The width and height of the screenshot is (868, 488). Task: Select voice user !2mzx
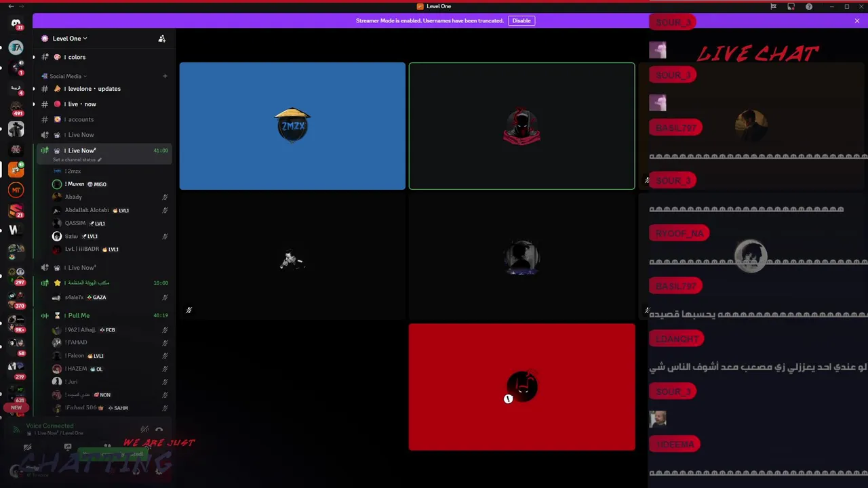tap(111, 171)
